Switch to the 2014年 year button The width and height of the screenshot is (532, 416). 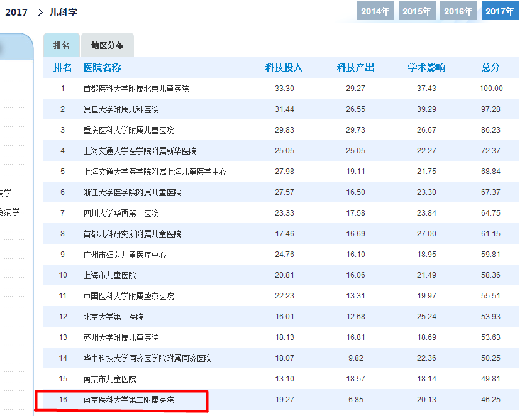[375, 11]
